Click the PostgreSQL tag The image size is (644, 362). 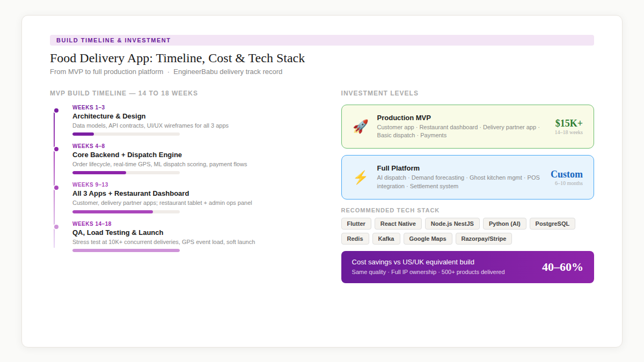click(552, 224)
